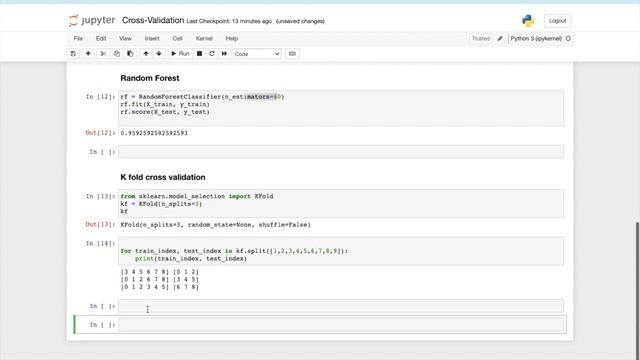640x360 pixels.
Task: Click into the KFold import code cell
Action: pyautogui.click(x=341, y=204)
